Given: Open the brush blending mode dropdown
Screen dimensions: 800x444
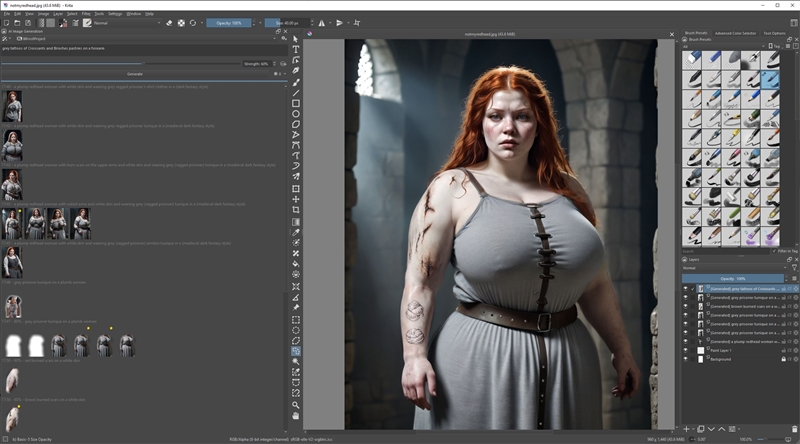Looking at the screenshot, I should tap(127, 22).
